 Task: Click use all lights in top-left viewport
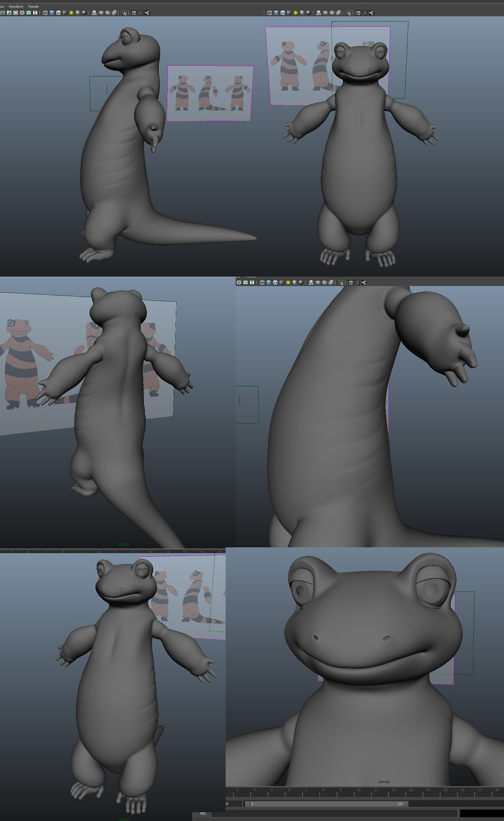click(71, 13)
